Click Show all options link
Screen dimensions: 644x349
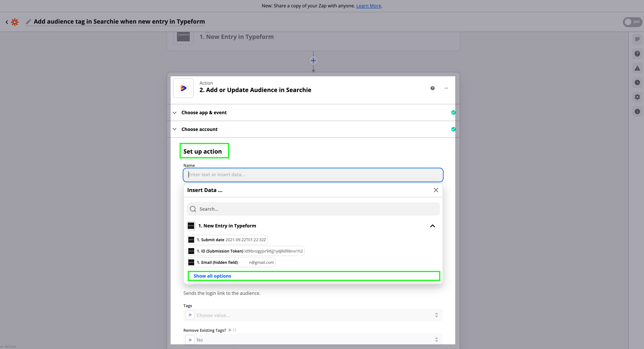[212, 276]
